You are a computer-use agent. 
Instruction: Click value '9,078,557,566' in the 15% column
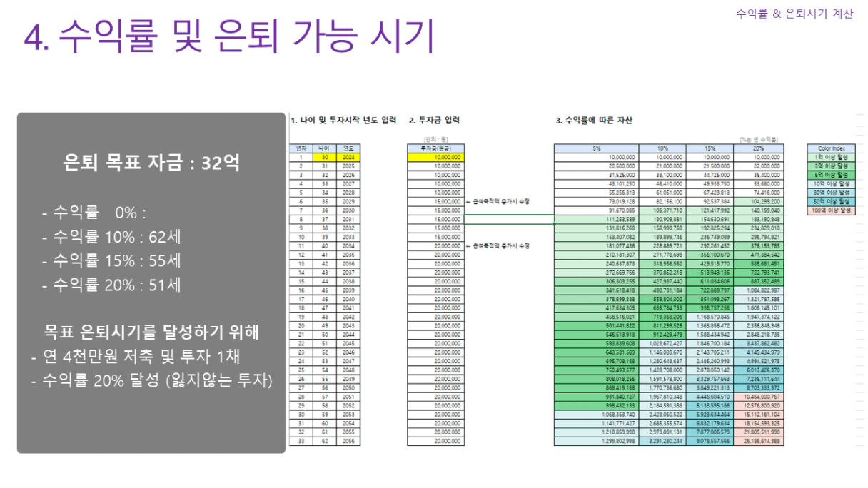coord(710,442)
